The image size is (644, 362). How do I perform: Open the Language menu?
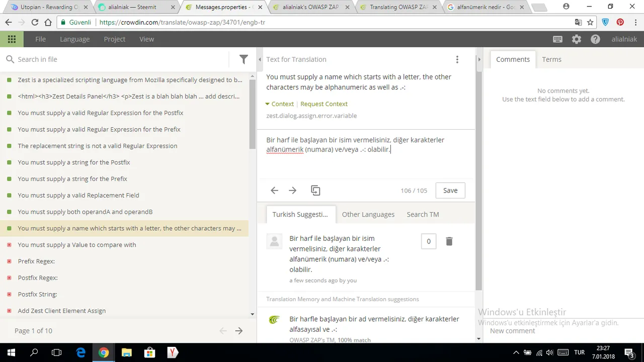[74, 39]
